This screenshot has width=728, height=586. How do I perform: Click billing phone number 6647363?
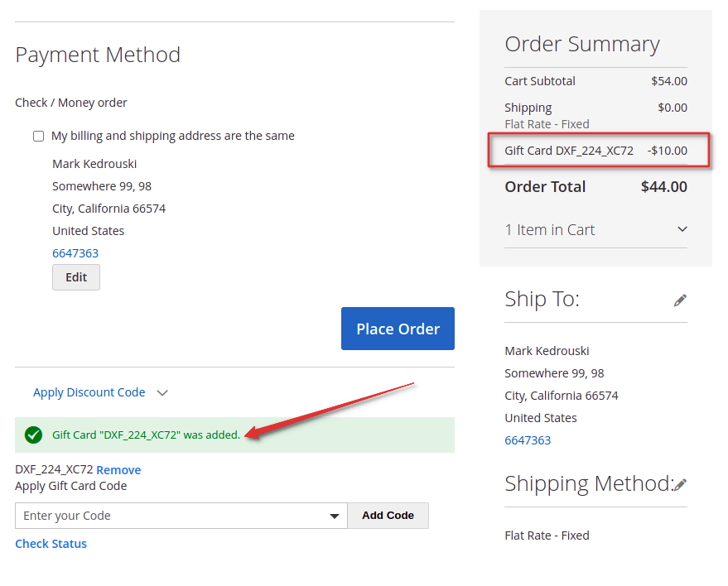pyautogui.click(x=75, y=253)
